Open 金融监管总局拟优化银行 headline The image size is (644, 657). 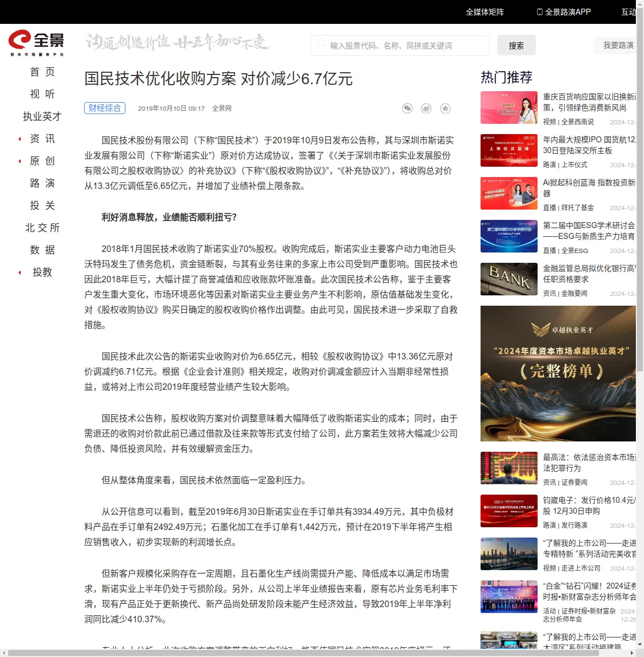589,274
